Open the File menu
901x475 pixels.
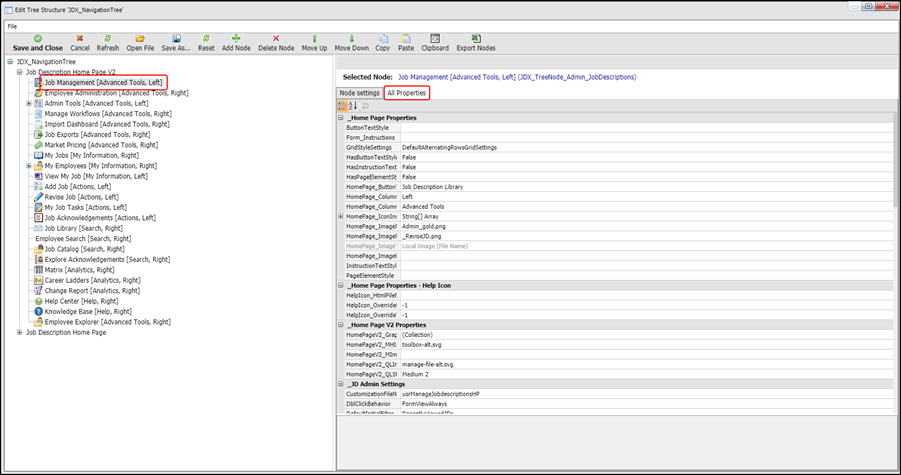tap(12, 25)
